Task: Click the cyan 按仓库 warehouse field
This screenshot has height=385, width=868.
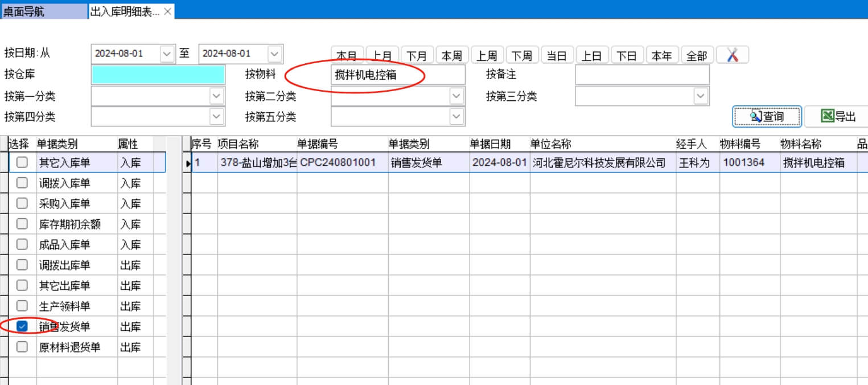Action: pyautogui.click(x=158, y=75)
